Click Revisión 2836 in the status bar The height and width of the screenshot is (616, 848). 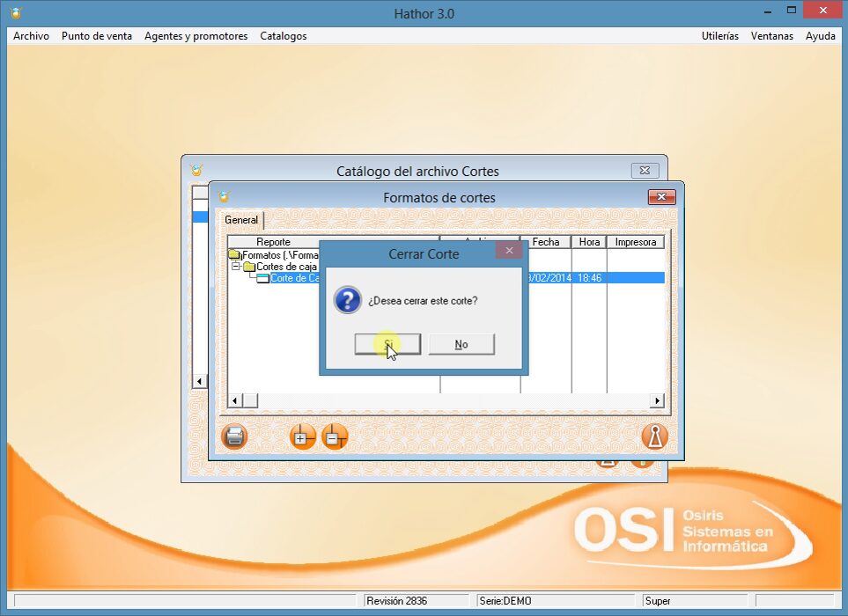click(396, 601)
